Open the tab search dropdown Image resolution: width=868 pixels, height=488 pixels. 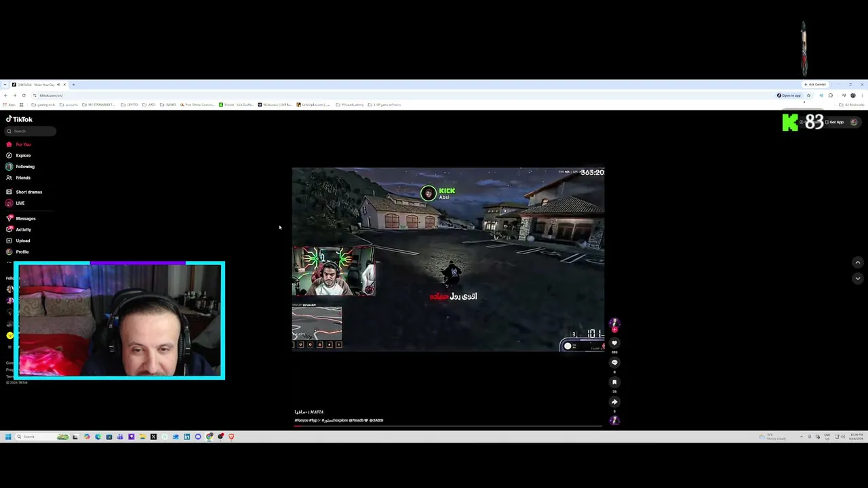click(5, 85)
